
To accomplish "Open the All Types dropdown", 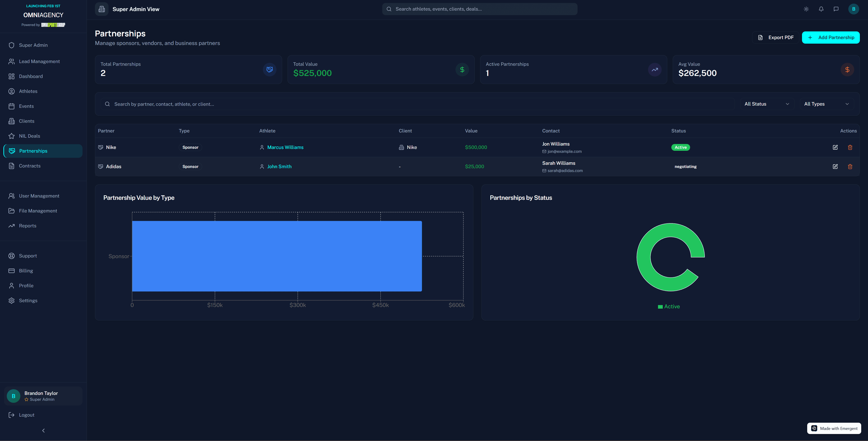I will (x=827, y=104).
